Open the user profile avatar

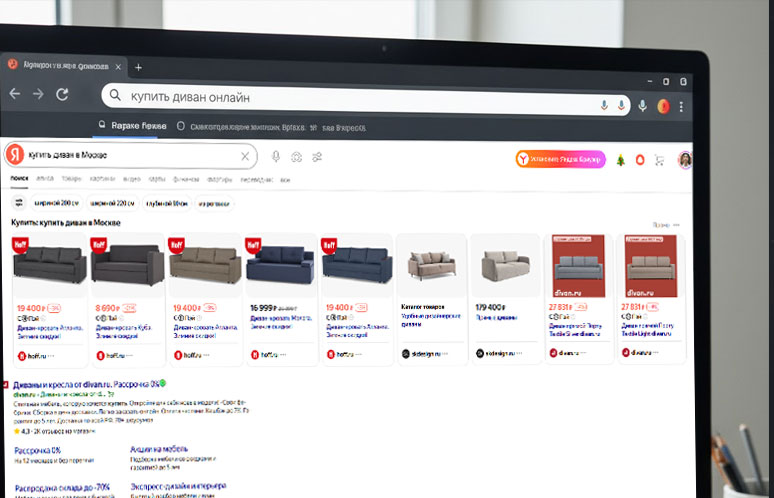pyautogui.click(x=685, y=159)
